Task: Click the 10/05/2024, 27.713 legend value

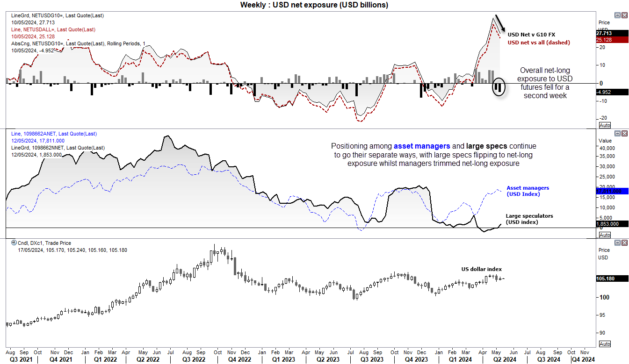Action: [33, 22]
